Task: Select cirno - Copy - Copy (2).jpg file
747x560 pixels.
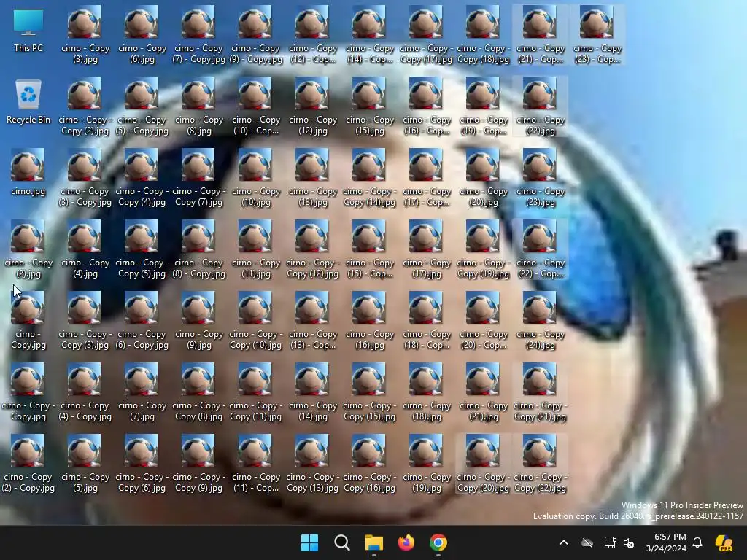Action: pos(85,106)
